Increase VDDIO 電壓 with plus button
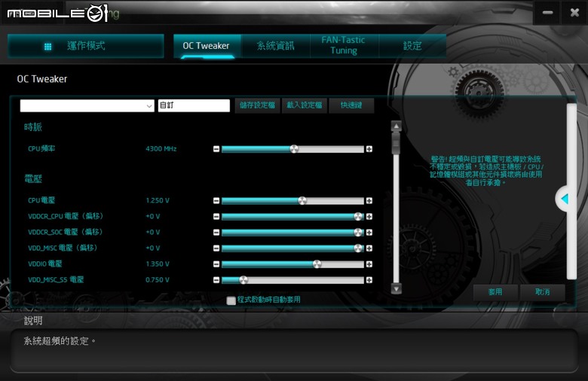The height and width of the screenshot is (381, 588). pos(369,264)
